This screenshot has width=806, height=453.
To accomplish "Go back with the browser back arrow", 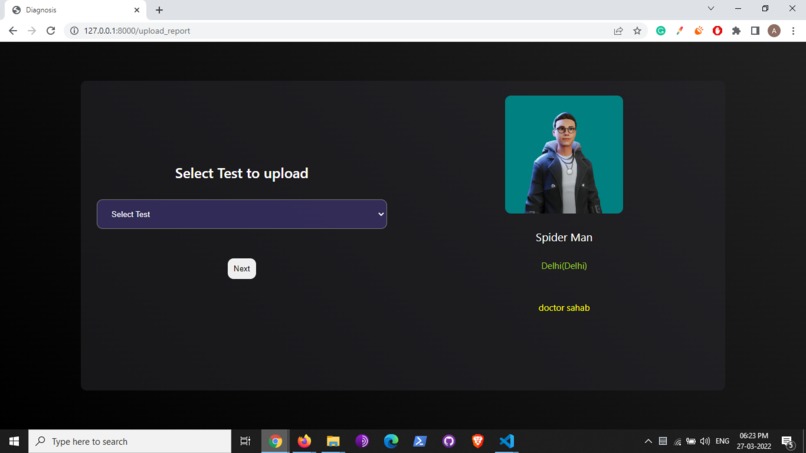I will (13, 31).
